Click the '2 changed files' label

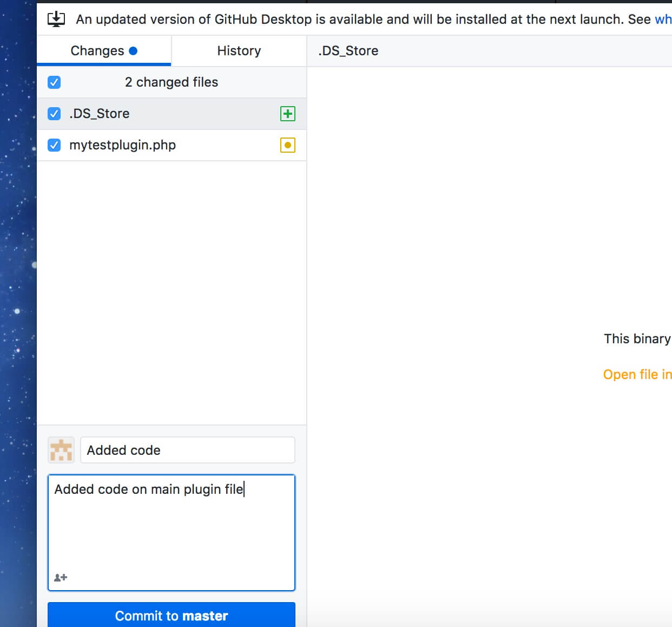172,82
